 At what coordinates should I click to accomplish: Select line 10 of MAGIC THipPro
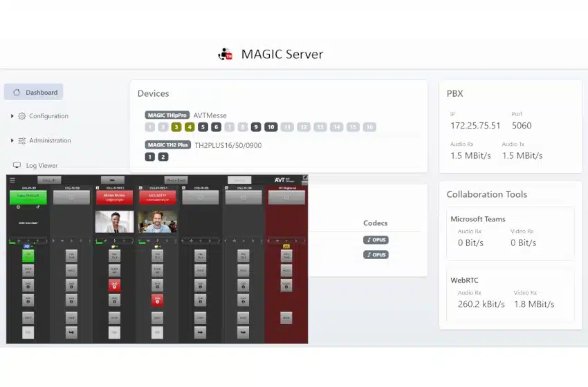pos(270,127)
